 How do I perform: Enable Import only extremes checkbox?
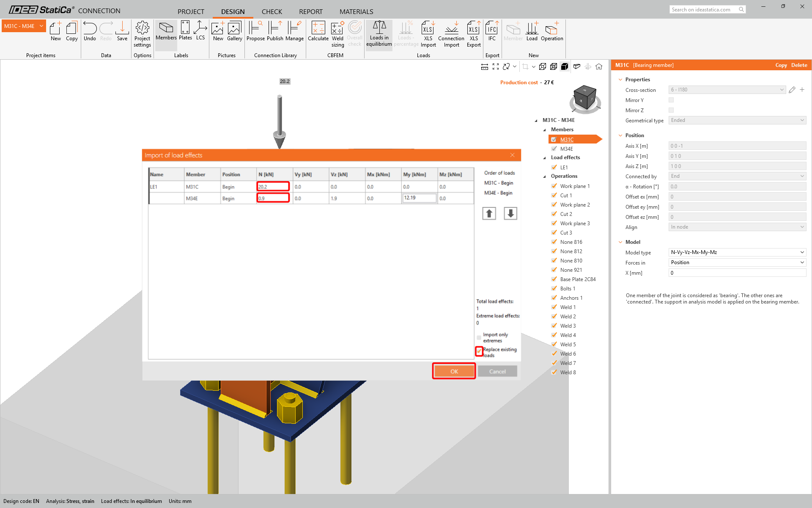click(479, 337)
